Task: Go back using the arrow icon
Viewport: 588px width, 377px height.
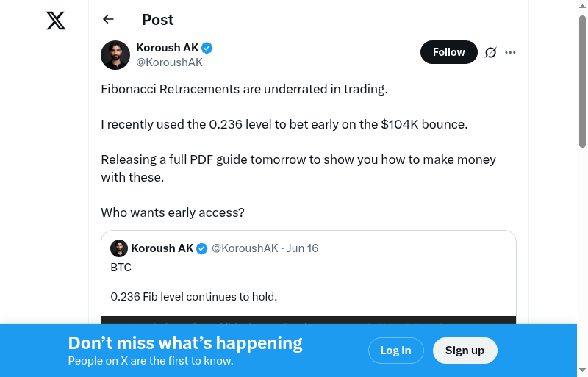Action: tap(109, 20)
